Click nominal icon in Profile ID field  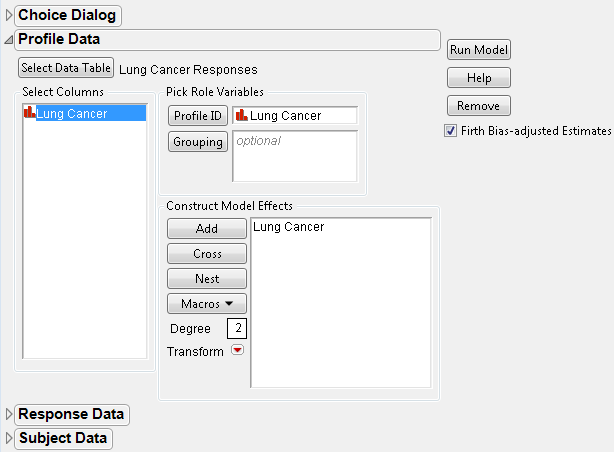tap(240, 116)
